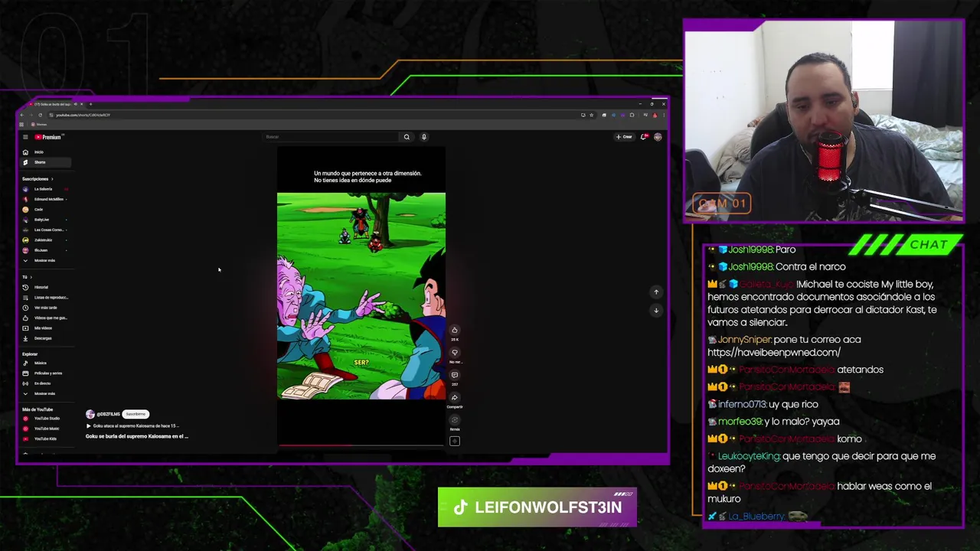Click the Remix button
Screen dimensions: 980x551
click(454, 420)
